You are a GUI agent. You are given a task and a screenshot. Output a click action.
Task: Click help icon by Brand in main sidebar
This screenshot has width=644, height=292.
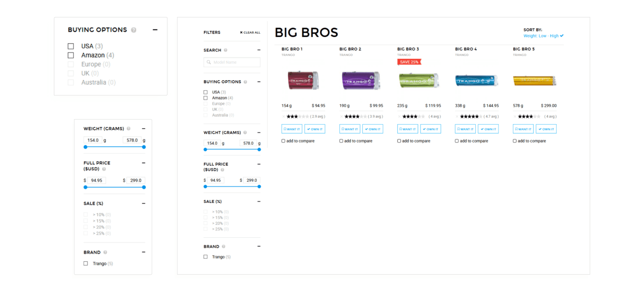[223, 247]
